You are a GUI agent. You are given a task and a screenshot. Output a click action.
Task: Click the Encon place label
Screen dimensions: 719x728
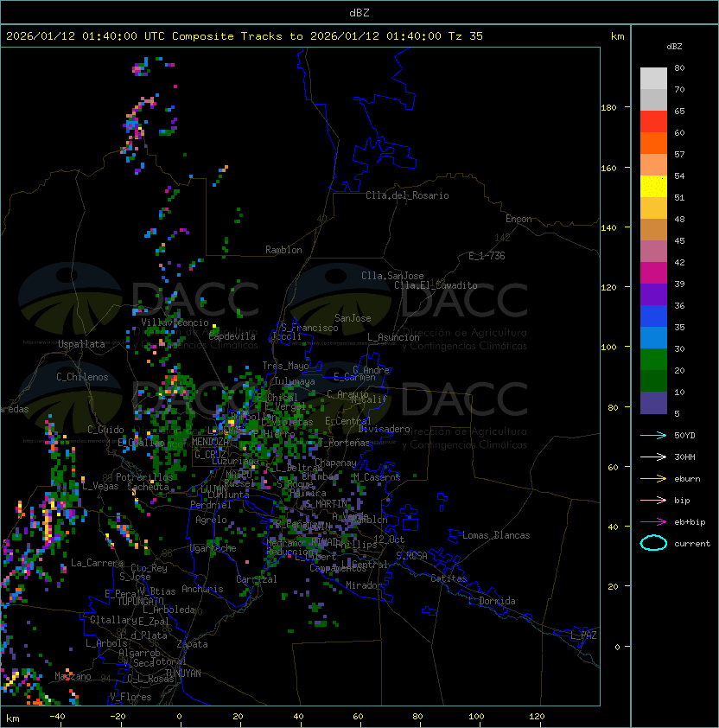point(519,219)
